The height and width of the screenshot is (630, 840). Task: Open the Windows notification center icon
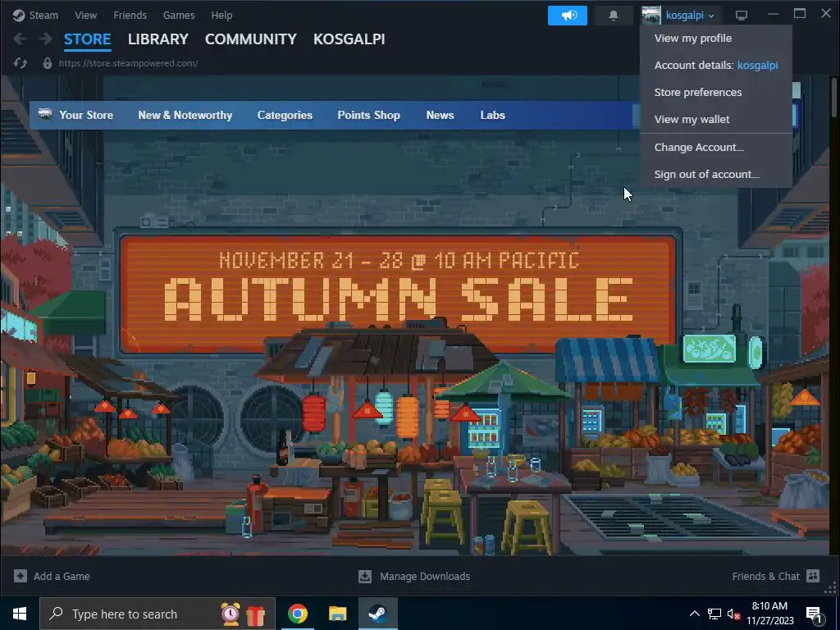point(815,614)
